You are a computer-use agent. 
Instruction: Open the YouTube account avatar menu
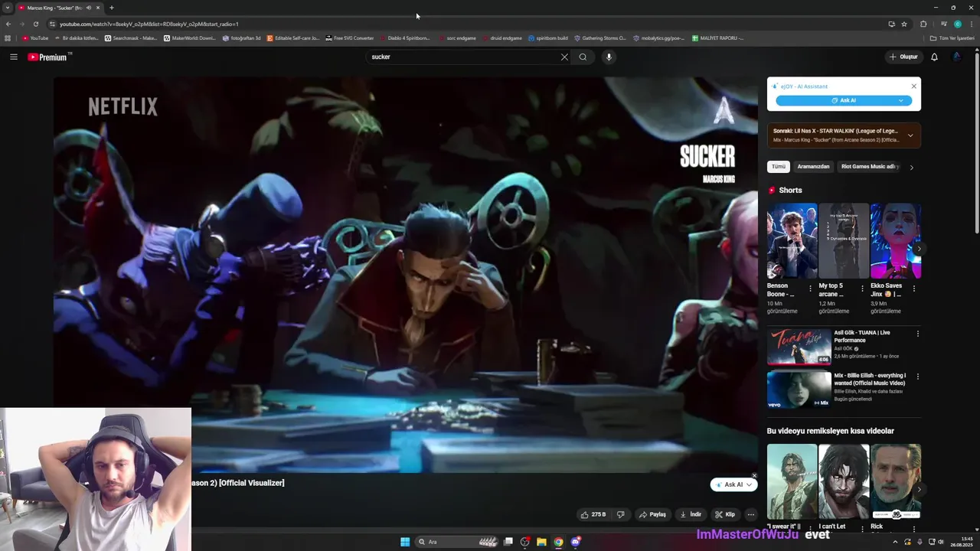[956, 57]
